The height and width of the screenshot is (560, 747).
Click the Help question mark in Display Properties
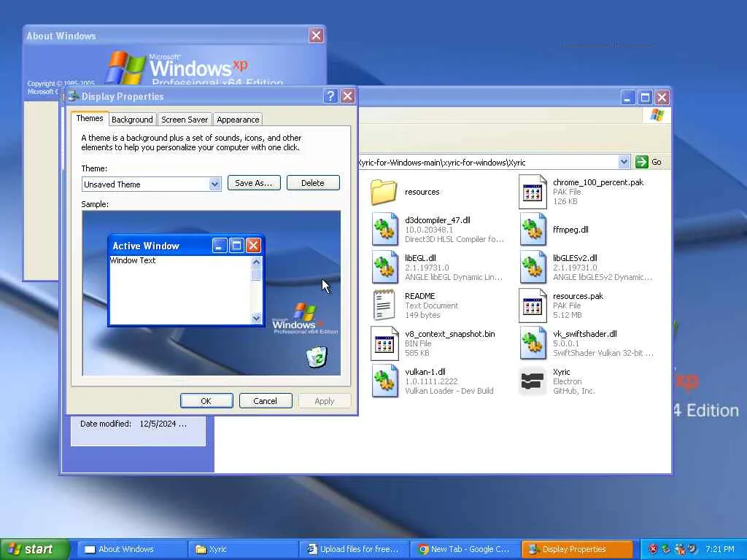click(330, 96)
